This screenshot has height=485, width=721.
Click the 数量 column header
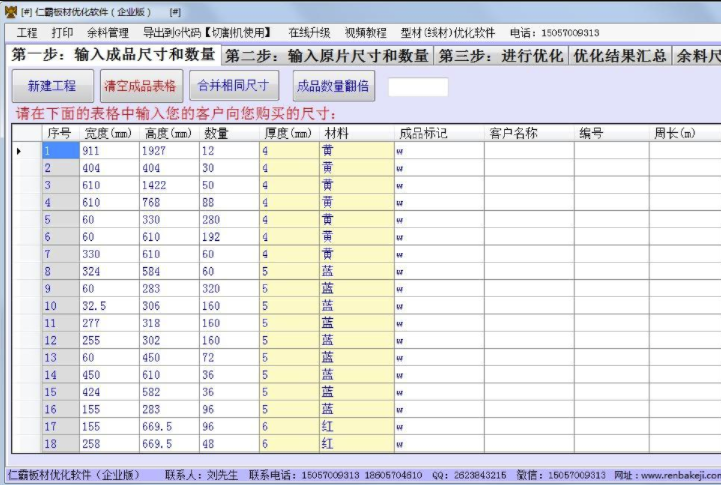pos(229,133)
